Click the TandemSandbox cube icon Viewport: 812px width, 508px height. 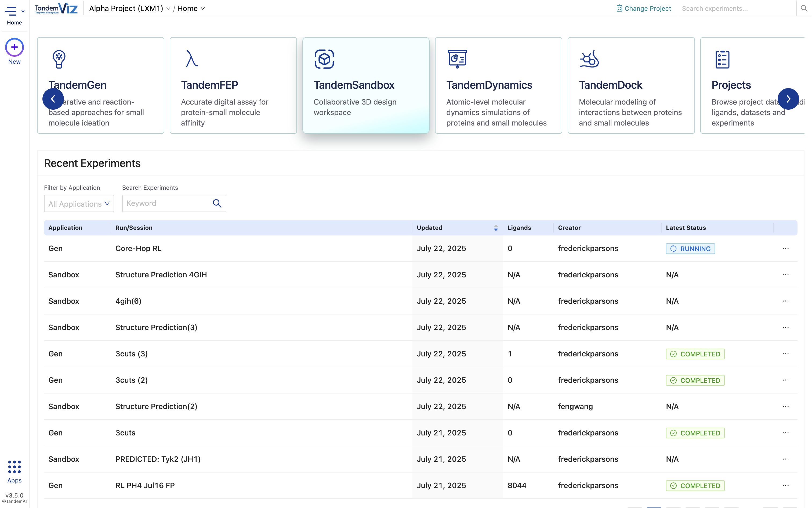point(324,59)
